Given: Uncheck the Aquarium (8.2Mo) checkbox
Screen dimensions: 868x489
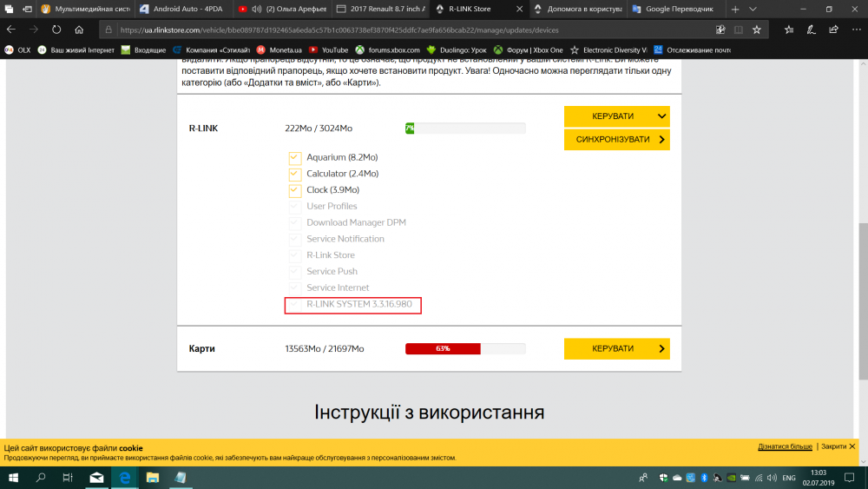Looking at the screenshot, I should pyautogui.click(x=295, y=158).
